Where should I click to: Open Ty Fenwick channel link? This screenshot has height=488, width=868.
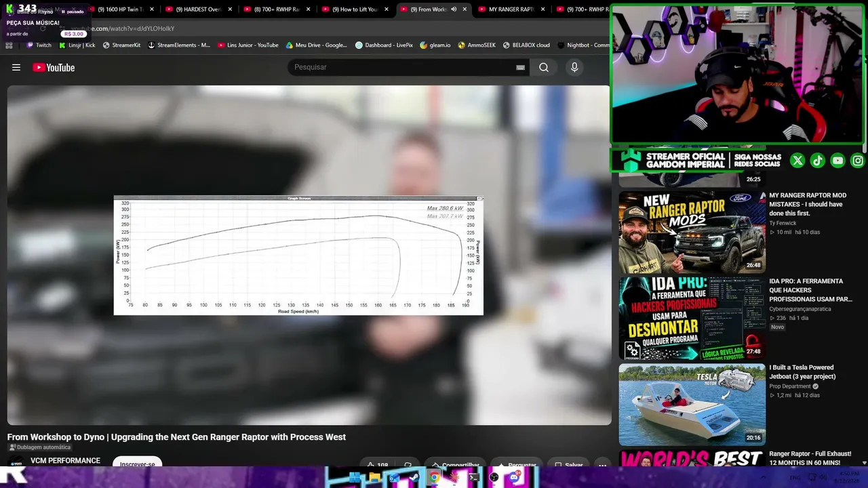tap(783, 223)
